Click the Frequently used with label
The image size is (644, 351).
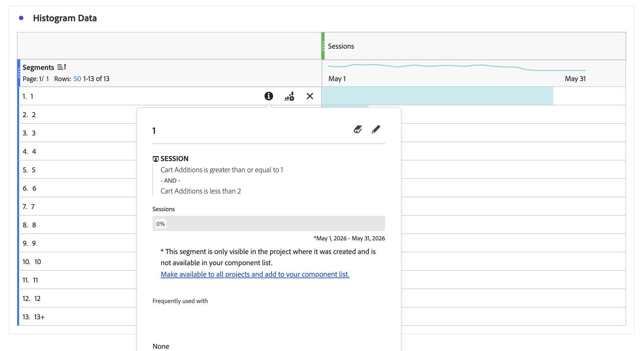click(x=180, y=301)
